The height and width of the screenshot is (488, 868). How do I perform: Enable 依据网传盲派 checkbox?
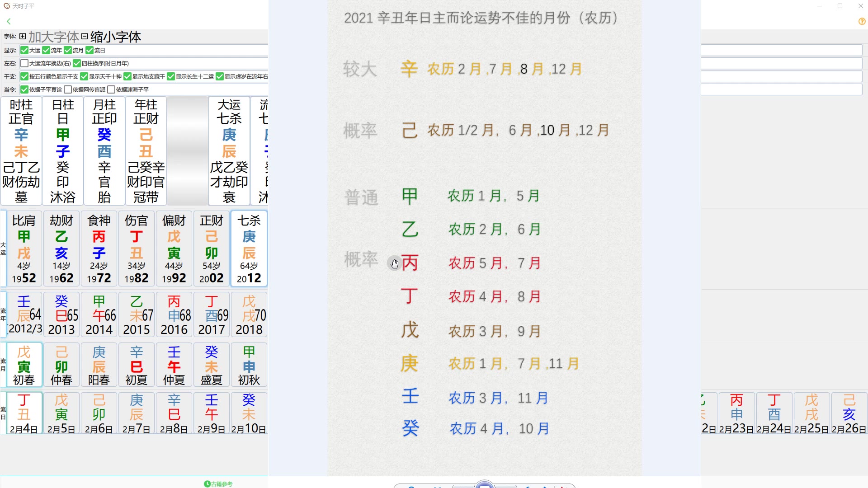(68, 89)
